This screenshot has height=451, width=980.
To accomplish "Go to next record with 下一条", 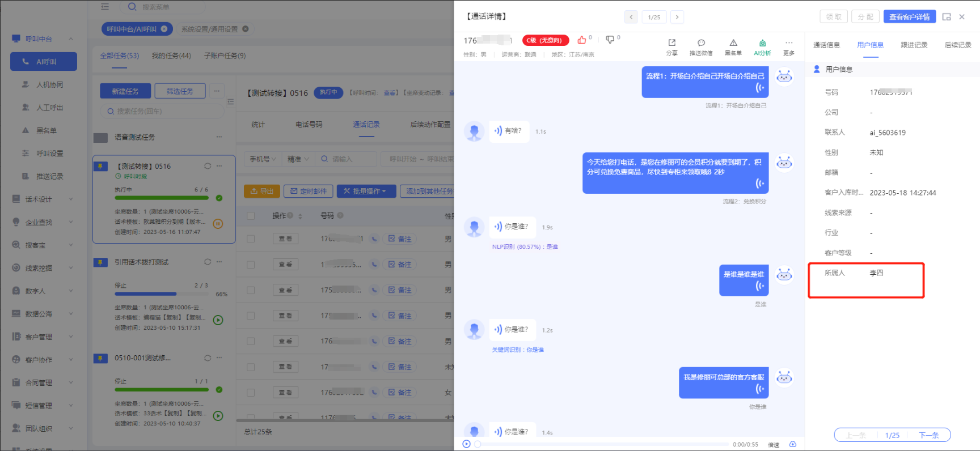I will click(928, 435).
